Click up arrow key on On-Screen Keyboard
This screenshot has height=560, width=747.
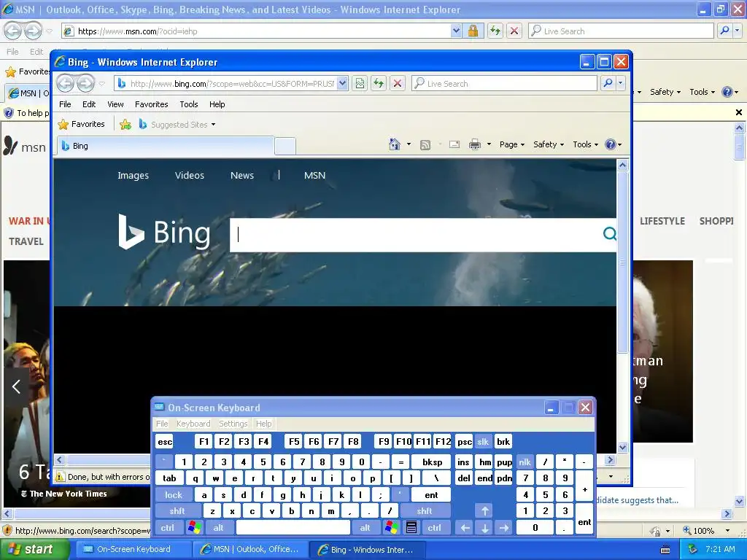[485, 511]
